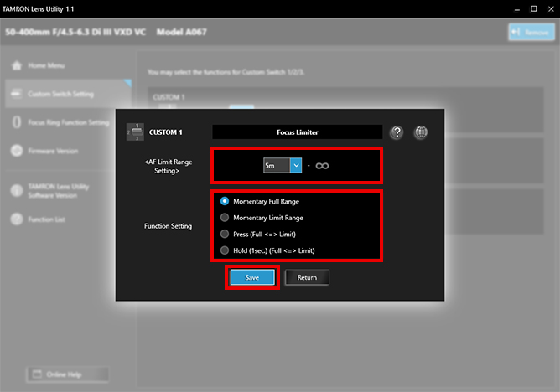Screen dimensions: 560x392
Task: Click the Function List round icon
Action: pyautogui.click(x=17, y=219)
